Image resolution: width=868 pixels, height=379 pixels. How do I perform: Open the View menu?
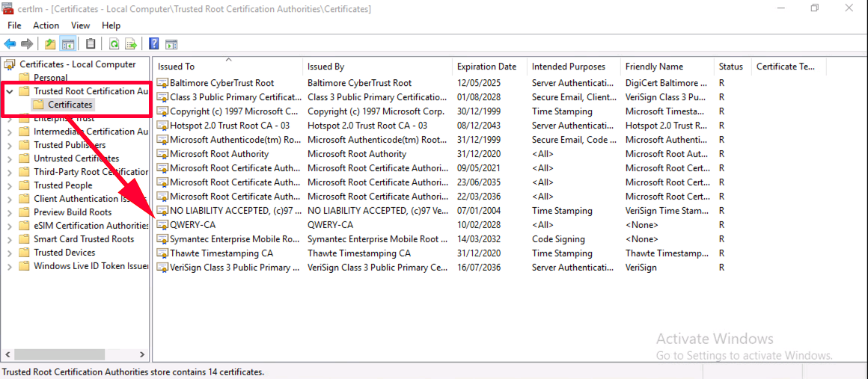tap(80, 25)
